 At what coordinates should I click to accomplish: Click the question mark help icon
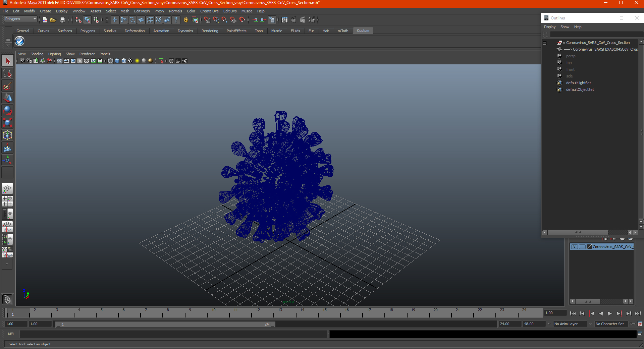point(176,20)
